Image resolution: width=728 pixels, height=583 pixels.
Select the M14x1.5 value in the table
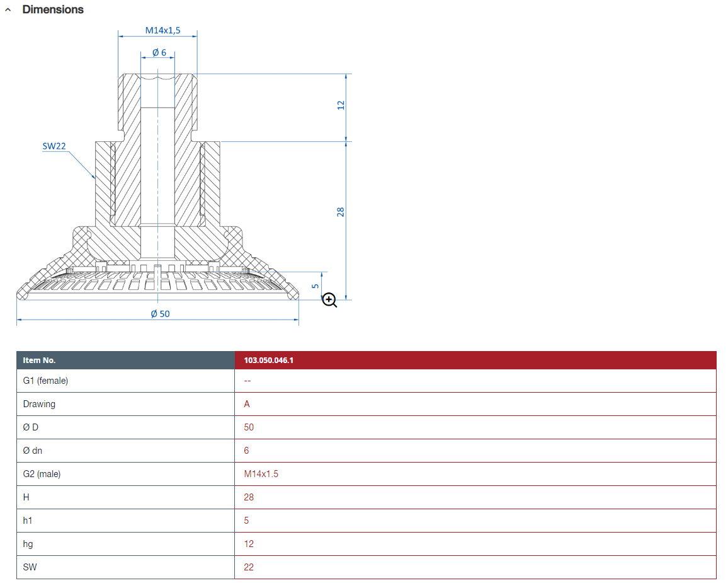coord(261,474)
